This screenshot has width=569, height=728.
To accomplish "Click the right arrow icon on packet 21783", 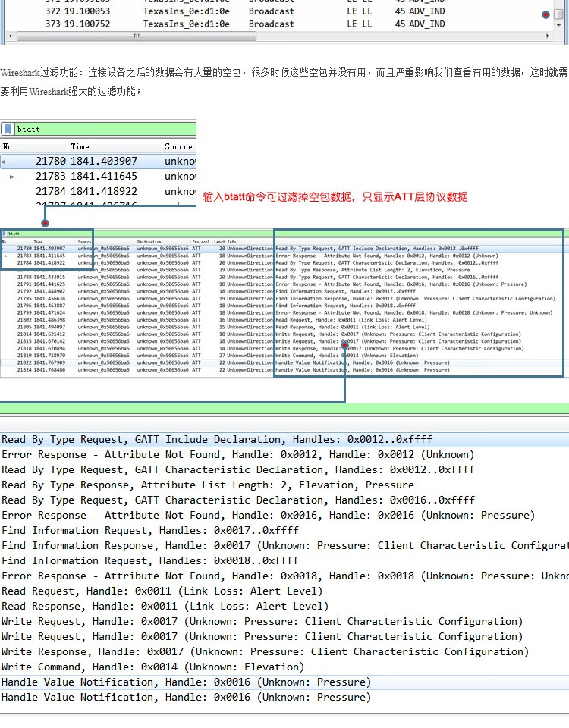I will click(x=8, y=176).
